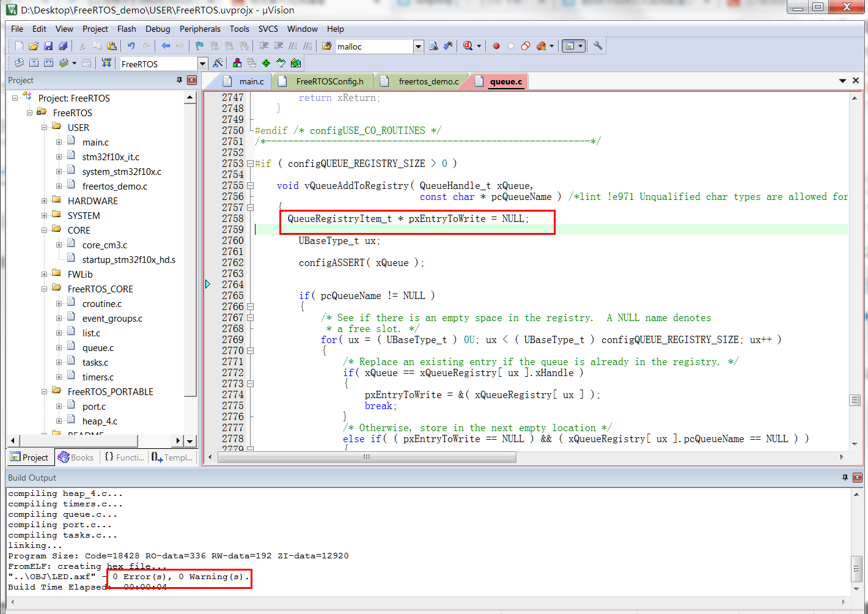Click the Save All toolbar icon
This screenshot has width=868, height=614.
tap(63, 46)
